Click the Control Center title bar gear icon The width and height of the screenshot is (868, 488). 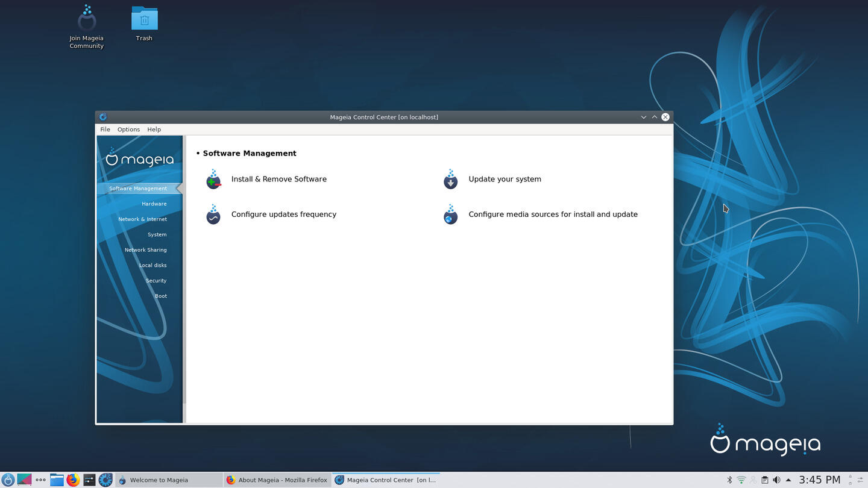pos(102,117)
